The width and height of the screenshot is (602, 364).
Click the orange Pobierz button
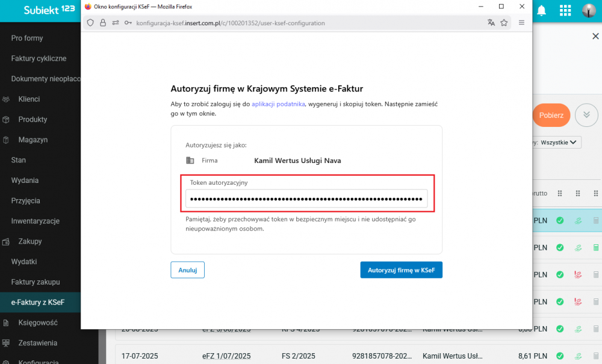(551, 115)
